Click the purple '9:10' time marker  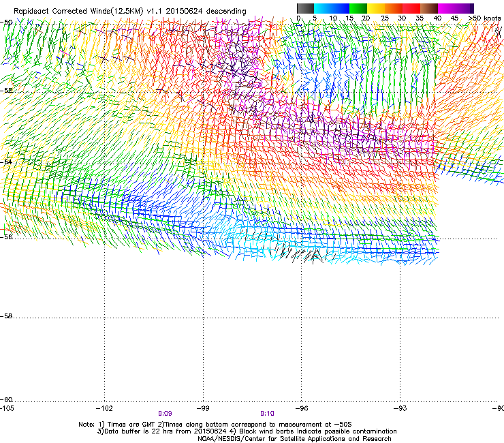[267, 414]
